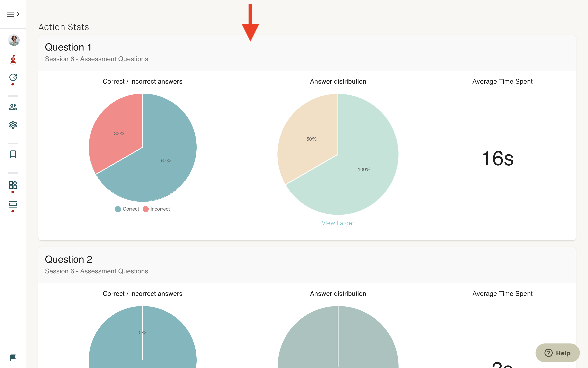This screenshot has height=368, width=588.
Task: Open the clock history icon in sidebar
Action: (x=13, y=77)
